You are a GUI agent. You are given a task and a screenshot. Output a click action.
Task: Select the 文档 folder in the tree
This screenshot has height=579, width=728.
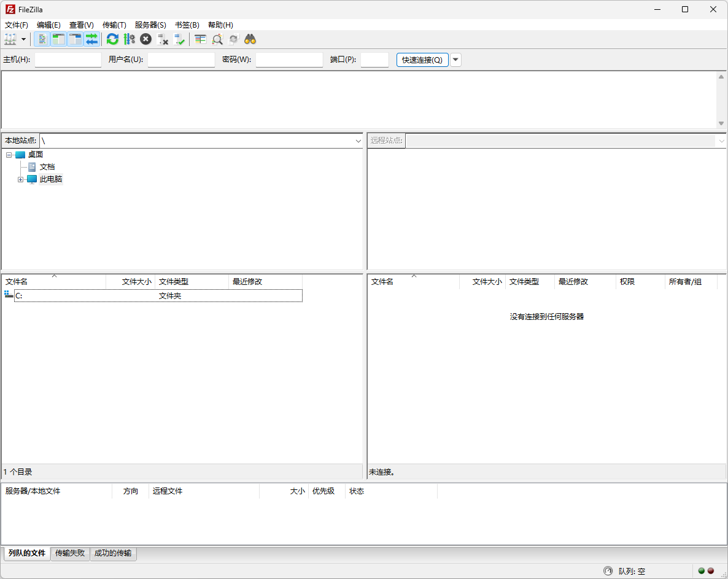(46, 166)
